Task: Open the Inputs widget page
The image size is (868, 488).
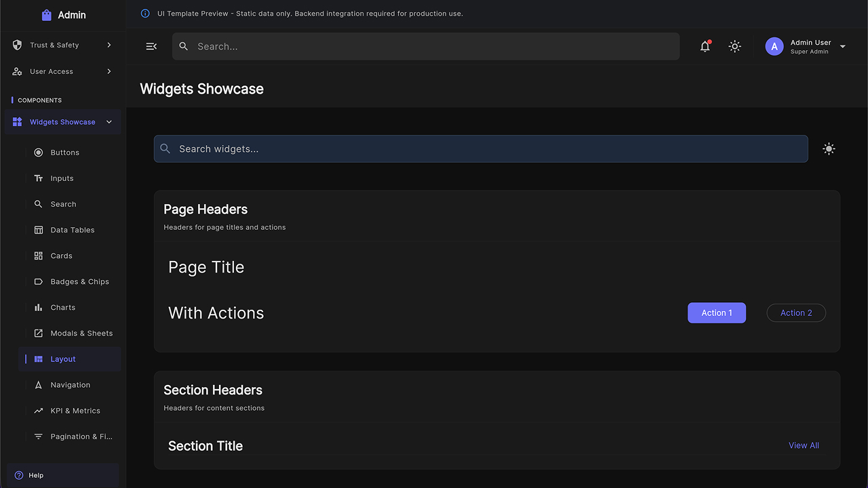Action: tap(70, 178)
